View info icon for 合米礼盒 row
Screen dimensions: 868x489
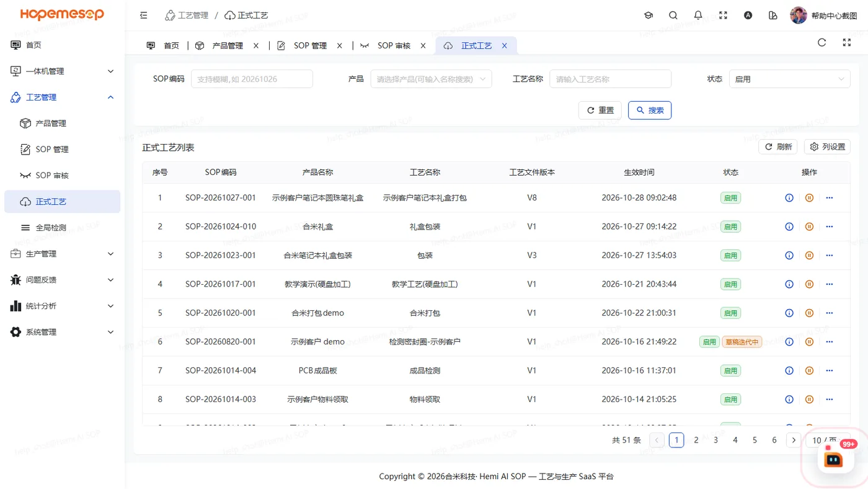[x=789, y=227]
